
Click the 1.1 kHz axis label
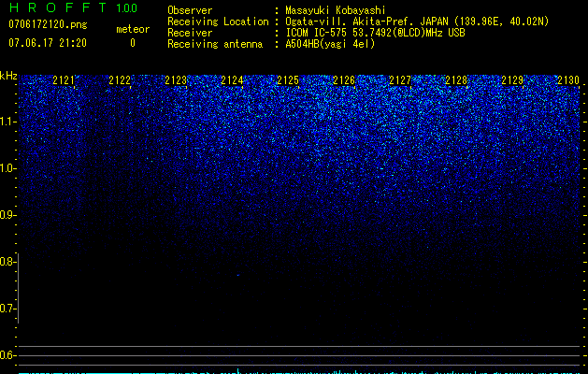[x=7, y=122]
